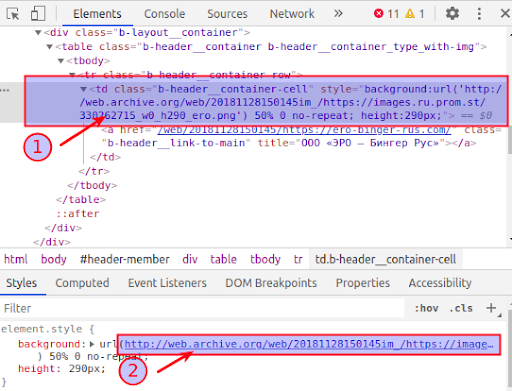Add a new style rule with plus icon
The width and height of the screenshot is (512, 391).
click(491, 308)
